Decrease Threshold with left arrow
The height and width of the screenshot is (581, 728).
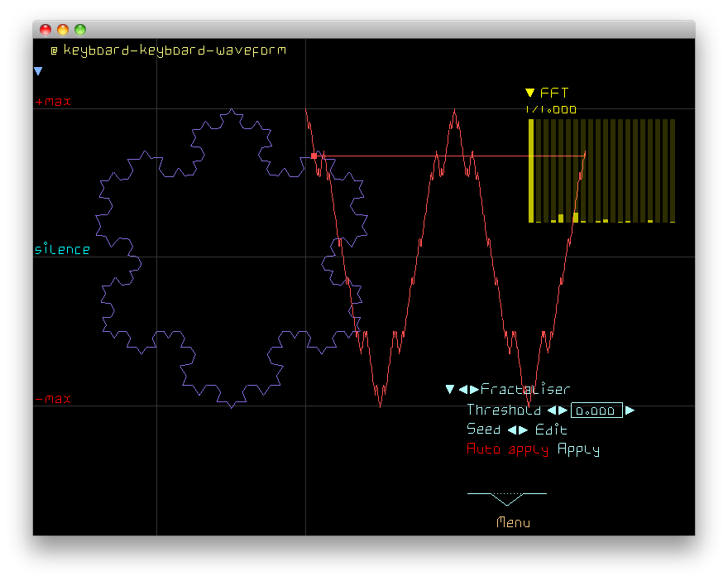pos(552,411)
